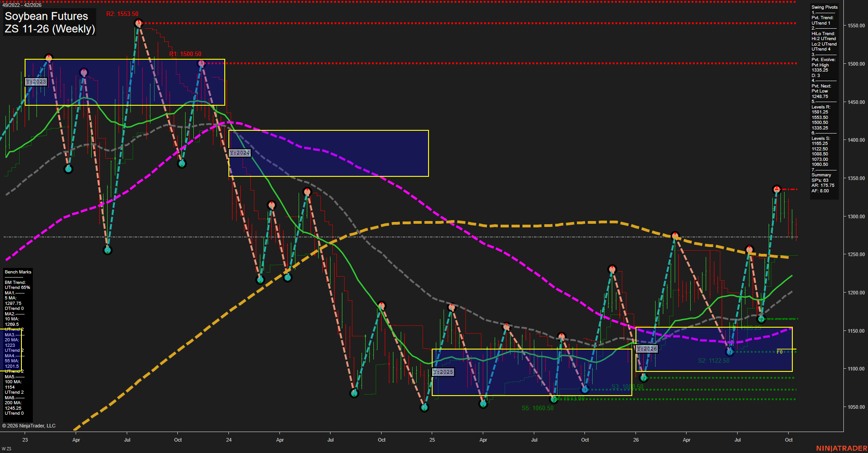Select the Y:2024 yearly box label
The image size is (868, 453).
[x=240, y=153]
